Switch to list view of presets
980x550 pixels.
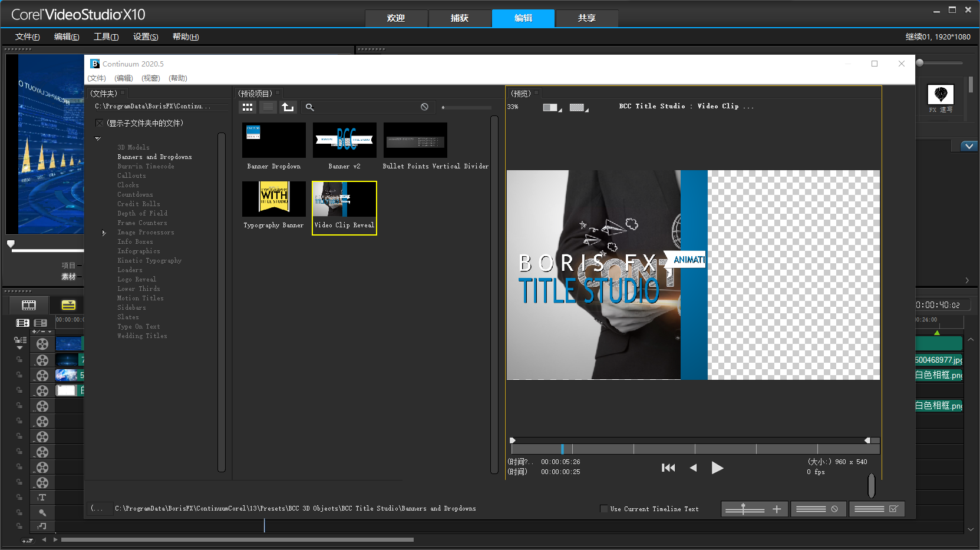click(x=268, y=107)
